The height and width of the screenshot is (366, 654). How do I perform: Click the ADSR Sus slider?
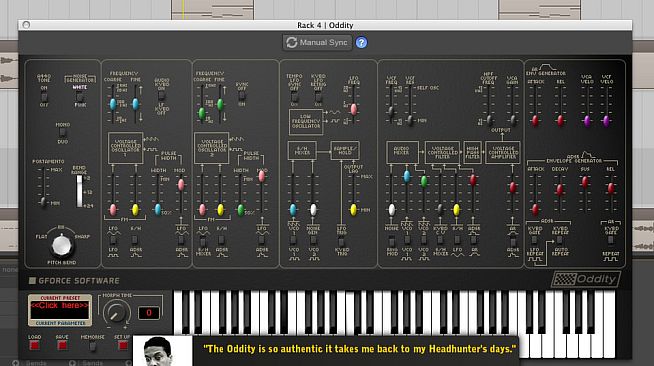585,181
